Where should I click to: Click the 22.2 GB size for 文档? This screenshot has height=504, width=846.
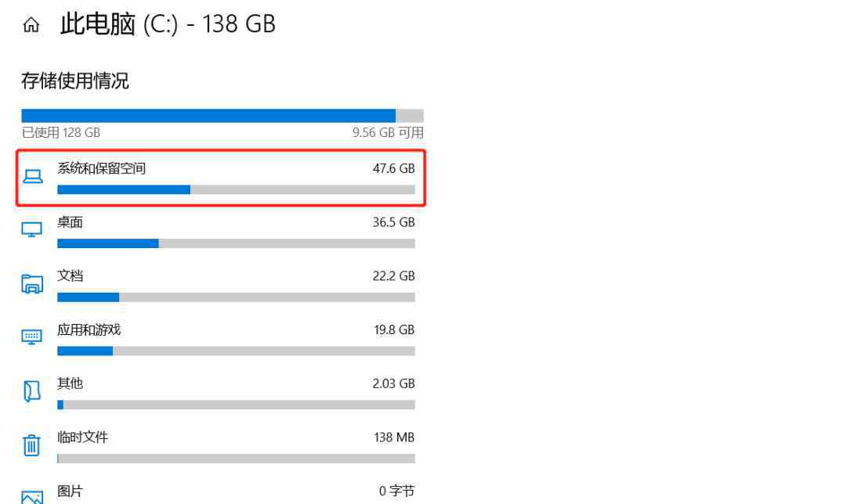coord(393,276)
